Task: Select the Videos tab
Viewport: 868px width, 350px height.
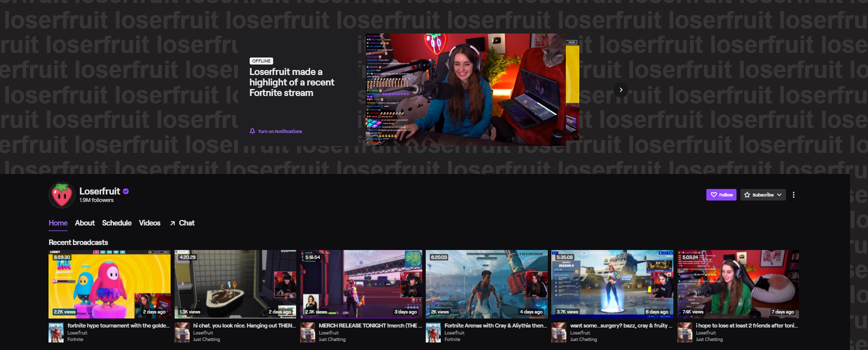Action: 150,223
